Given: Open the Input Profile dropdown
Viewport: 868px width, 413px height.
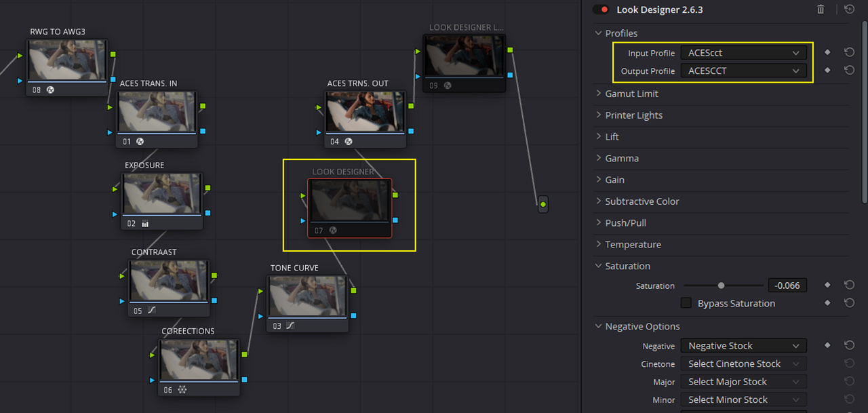Looking at the screenshot, I should (x=744, y=53).
